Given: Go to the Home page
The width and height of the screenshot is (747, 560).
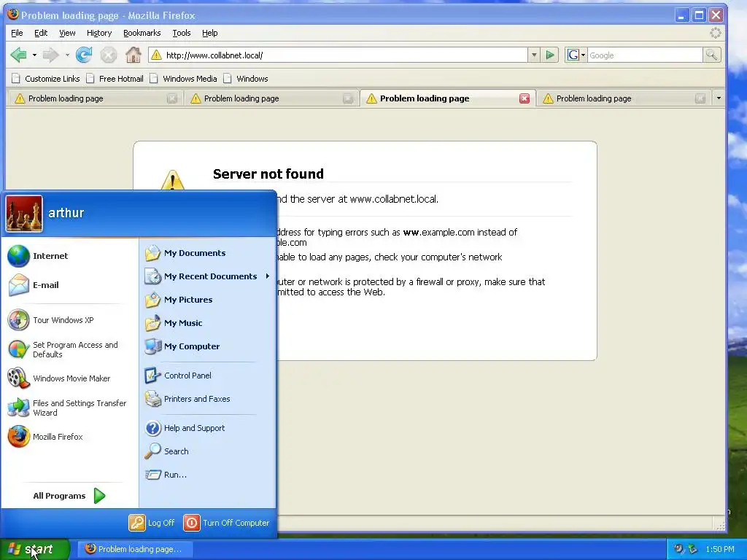Looking at the screenshot, I should (133, 55).
